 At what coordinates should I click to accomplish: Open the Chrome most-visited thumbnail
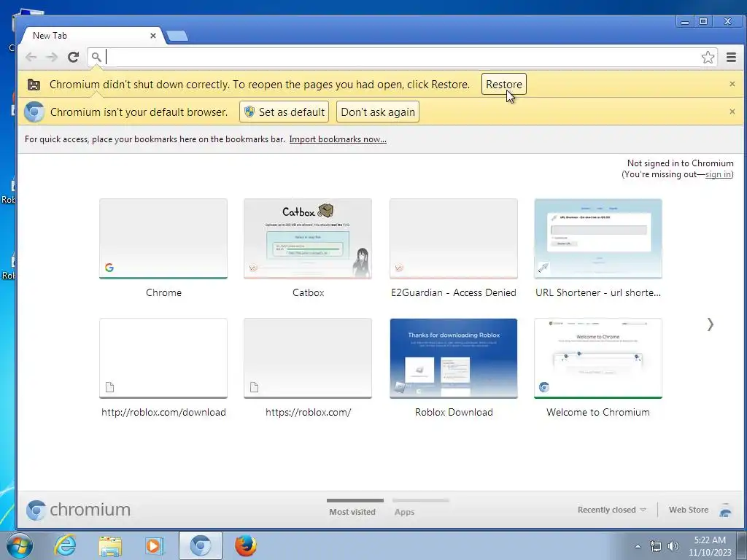(x=163, y=238)
